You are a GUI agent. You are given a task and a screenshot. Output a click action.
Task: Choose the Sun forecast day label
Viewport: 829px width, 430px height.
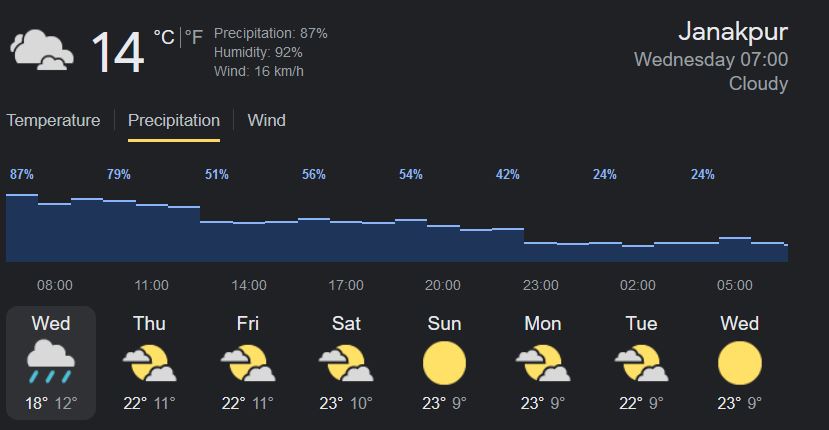point(444,323)
